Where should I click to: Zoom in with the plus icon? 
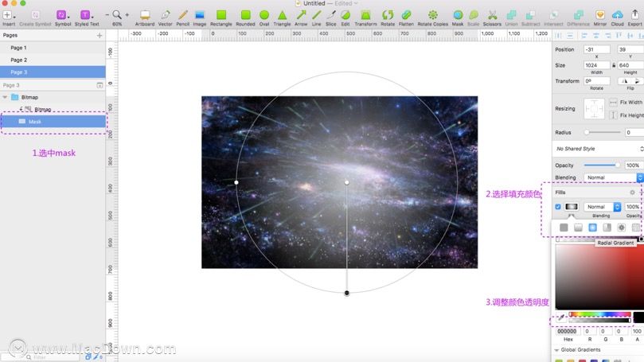(x=127, y=15)
